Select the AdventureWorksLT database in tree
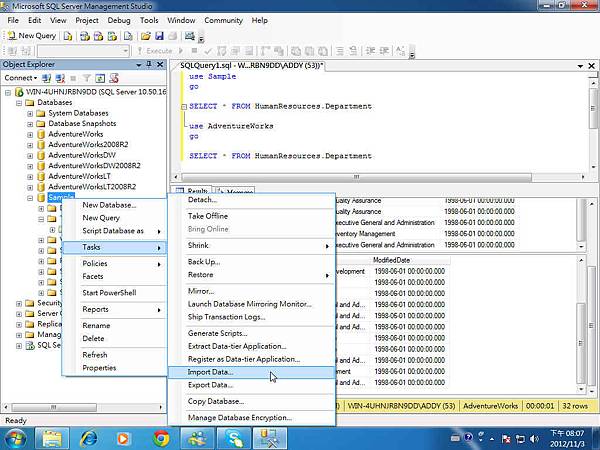Screen dimensions: 600x450 point(78,175)
